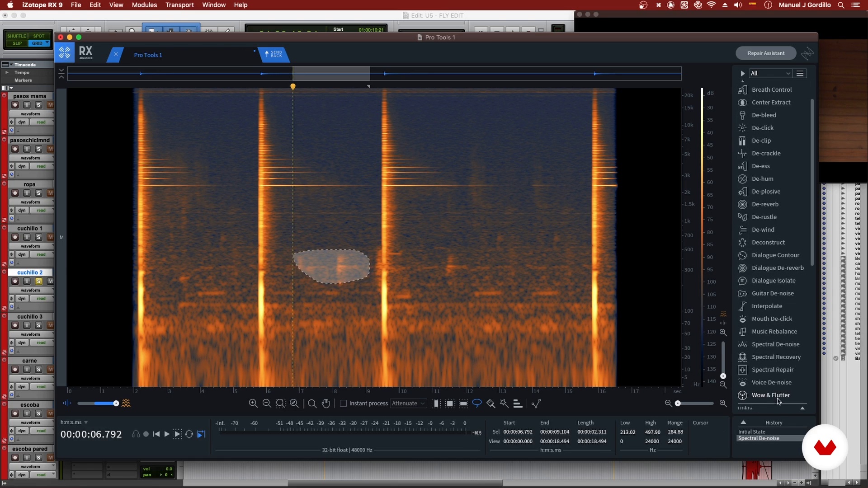Activate SHUFFLE edit mode in Pro Tools

pos(17,36)
